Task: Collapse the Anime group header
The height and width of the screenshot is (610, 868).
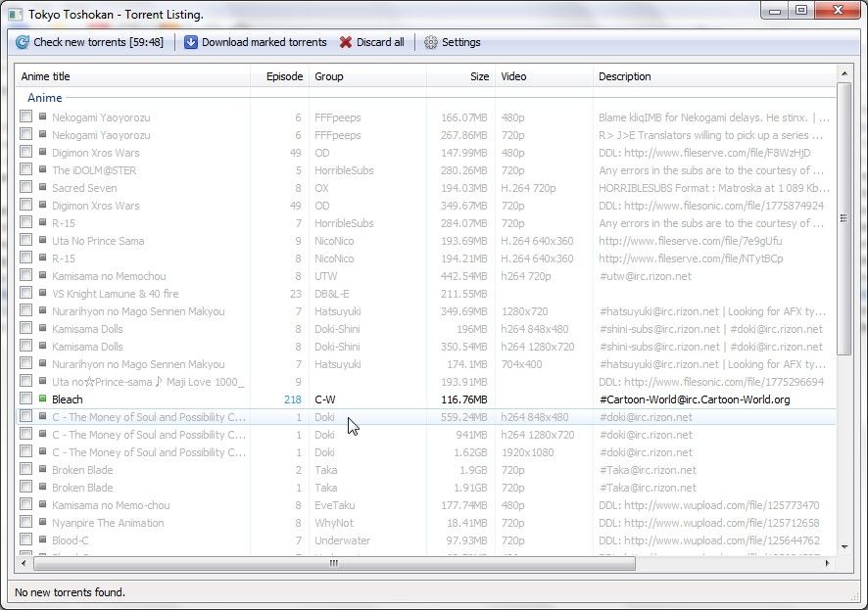Action: (45, 98)
